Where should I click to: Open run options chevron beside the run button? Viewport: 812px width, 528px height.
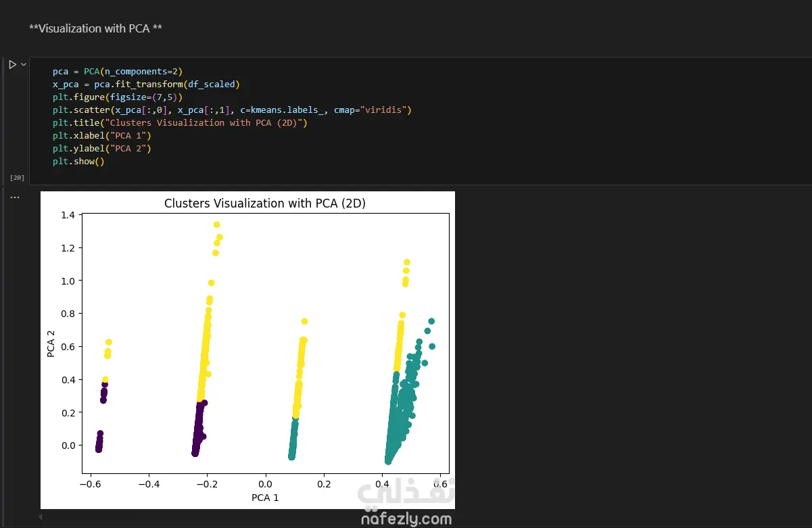click(x=24, y=64)
